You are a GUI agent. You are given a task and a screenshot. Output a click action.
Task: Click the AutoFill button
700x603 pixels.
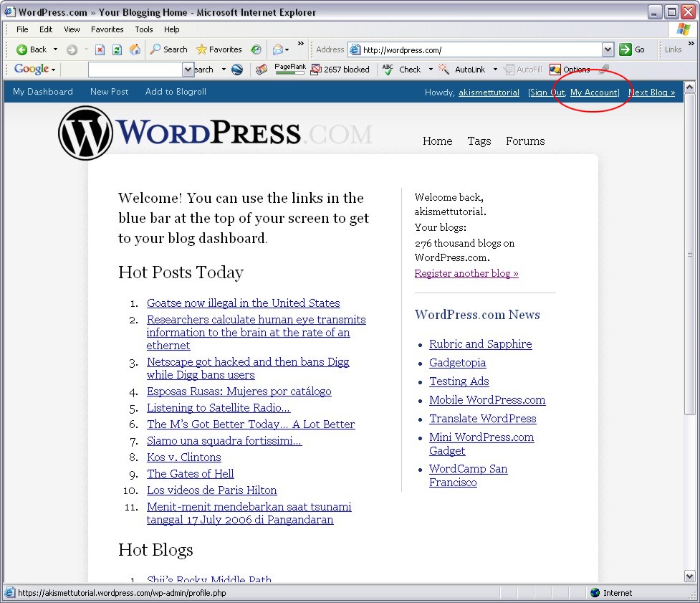[x=523, y=70]
